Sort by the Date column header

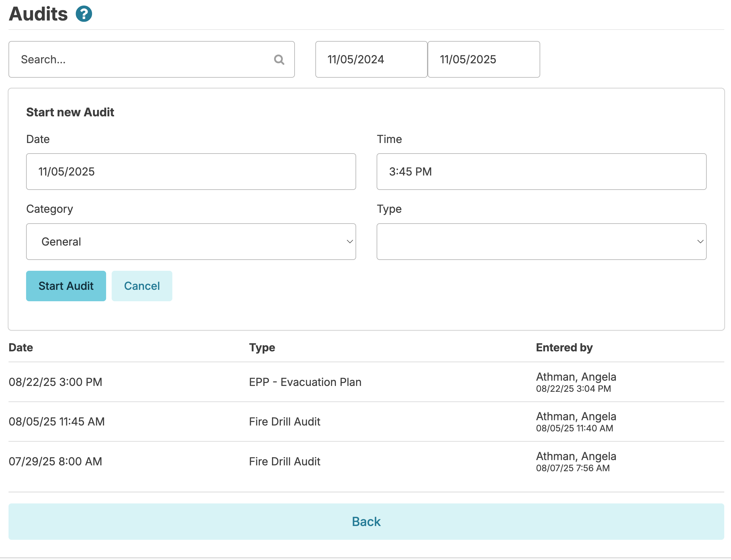point(21,347)
